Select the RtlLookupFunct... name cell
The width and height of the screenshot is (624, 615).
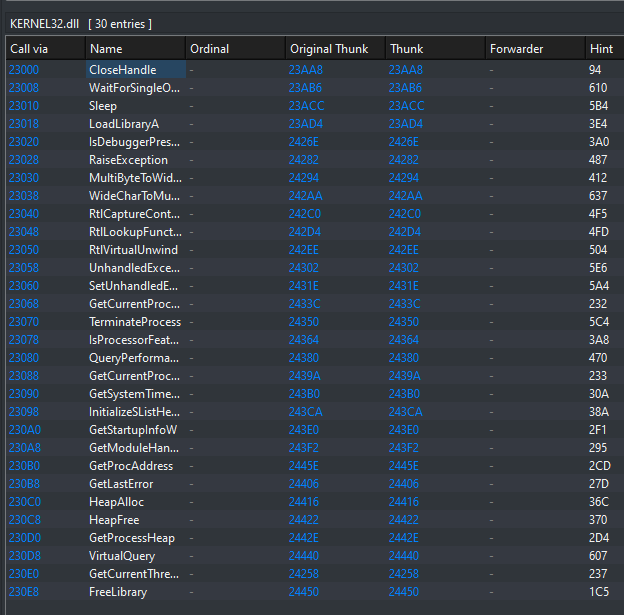point(136,232)
